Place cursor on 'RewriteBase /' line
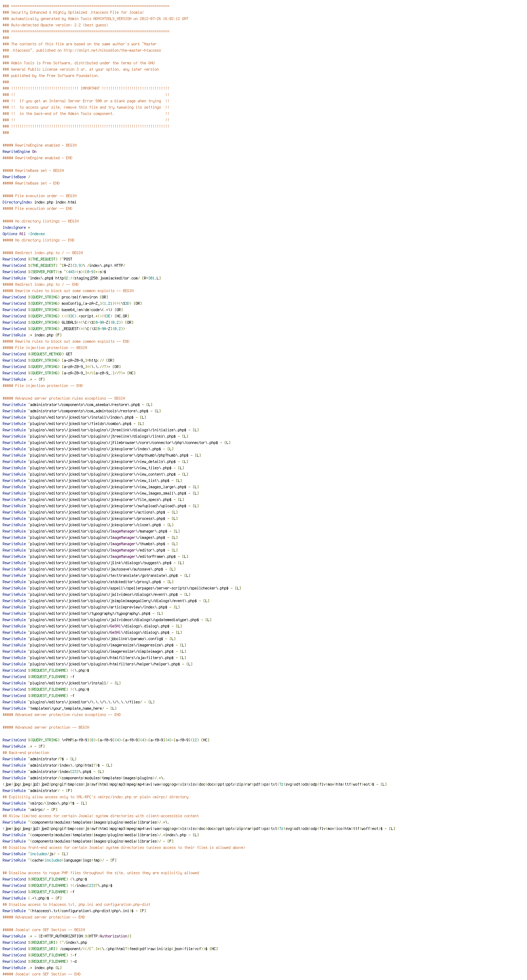Viewport: 527px width, 980px height. click(x=17, y=177)
